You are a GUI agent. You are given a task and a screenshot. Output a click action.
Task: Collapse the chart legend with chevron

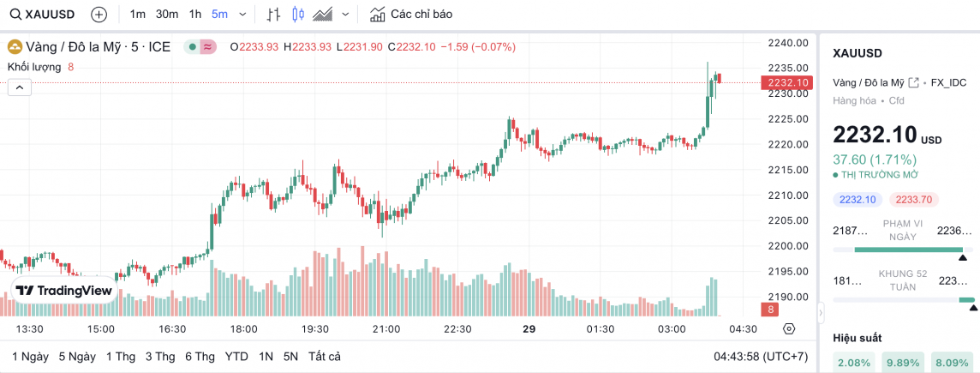pos(20,87)
